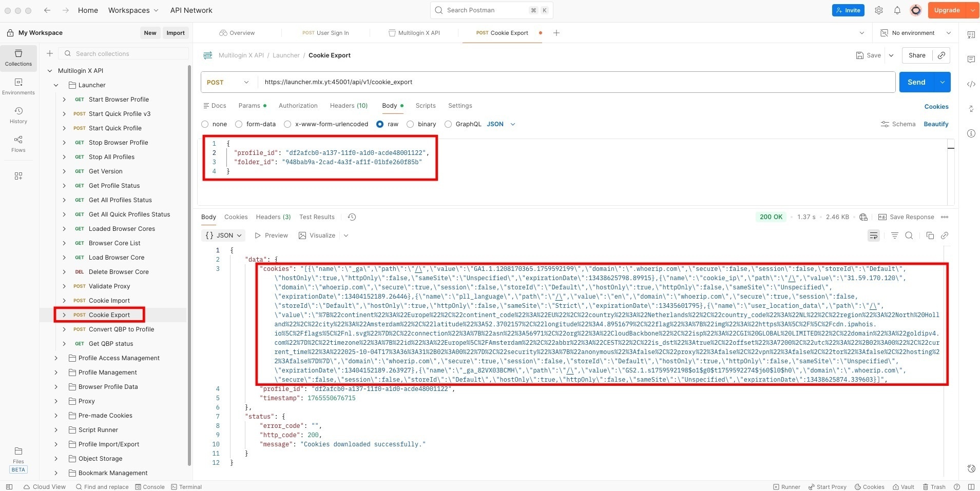Open the Collections panel in the sidebar

[x=18, y=58]
